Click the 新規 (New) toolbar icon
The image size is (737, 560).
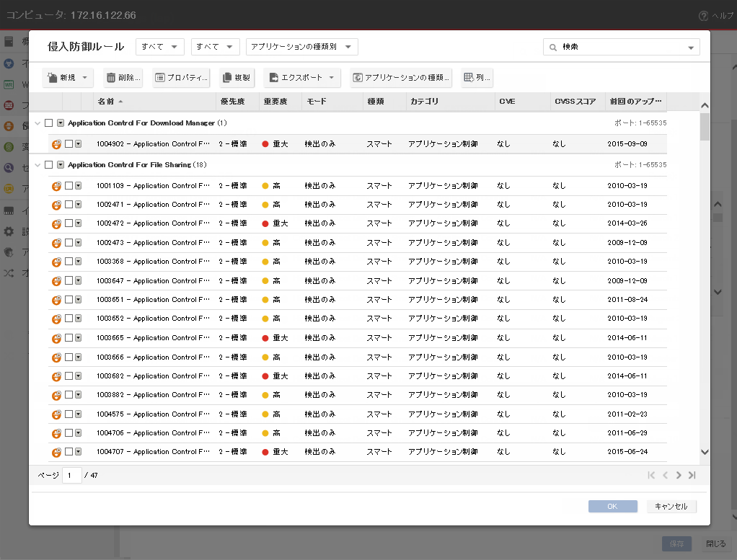click(x=53, y=78)
